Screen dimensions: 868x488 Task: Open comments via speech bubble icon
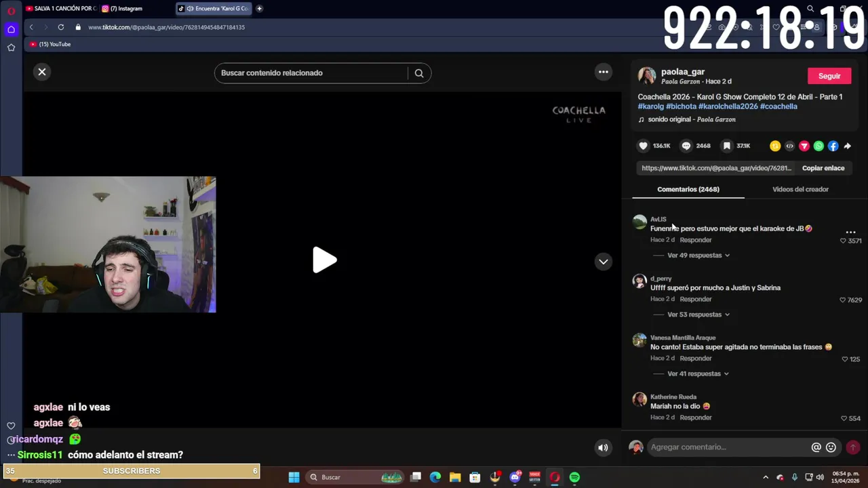pos(686,146)
